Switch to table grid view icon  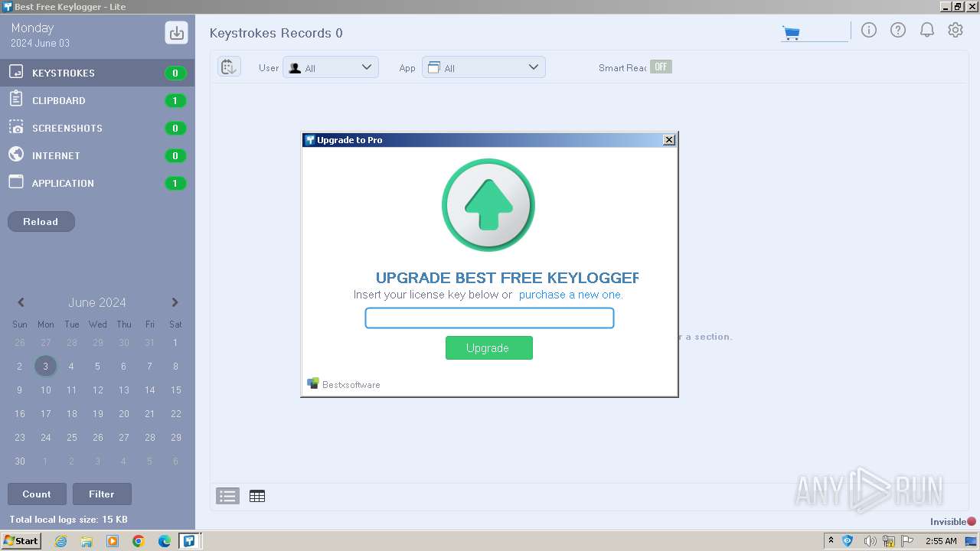(x=257, y=496)
